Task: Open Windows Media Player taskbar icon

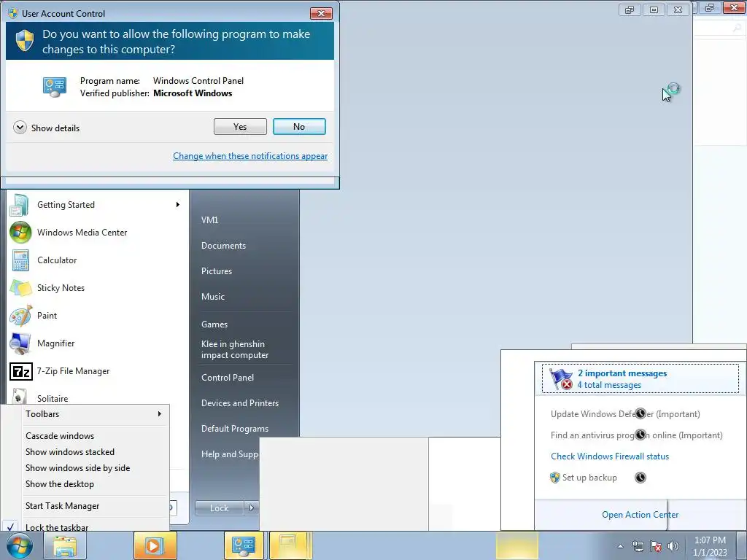Action: click(155, 545)
